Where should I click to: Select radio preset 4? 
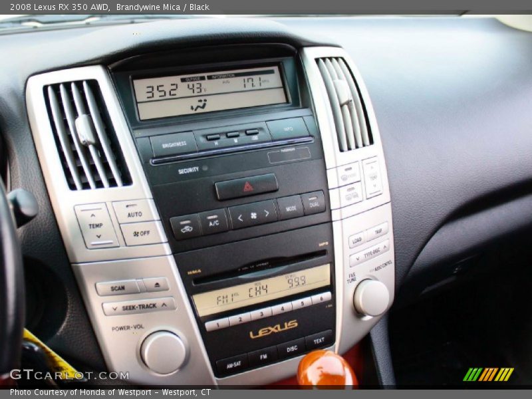click(282, 309)
